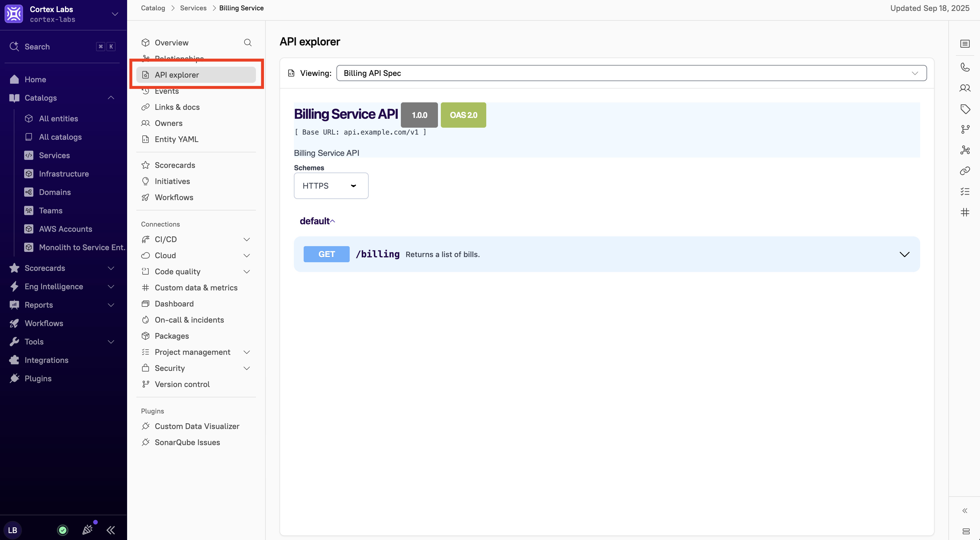Open entity Scorecards page

click(x=175, y=165)
